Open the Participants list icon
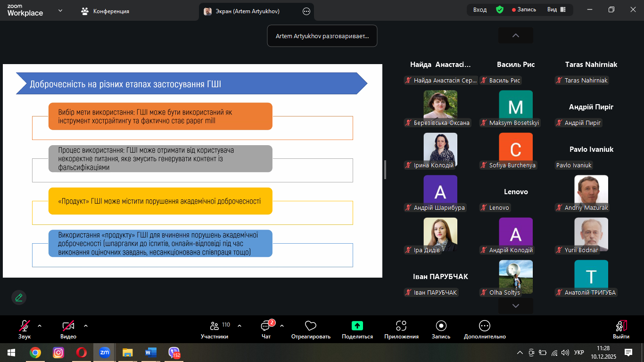The width and height of the screenshot is (644, 362). click(215, 326)
